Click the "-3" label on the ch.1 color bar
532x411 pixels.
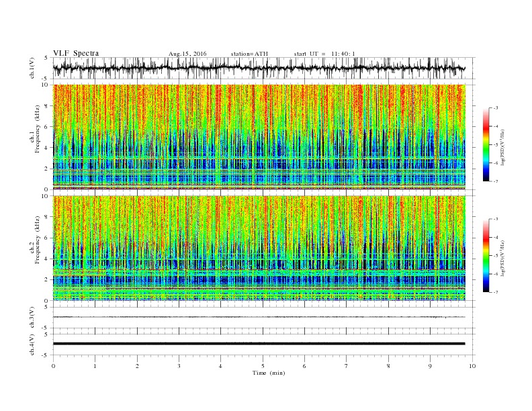pos(495,108)
